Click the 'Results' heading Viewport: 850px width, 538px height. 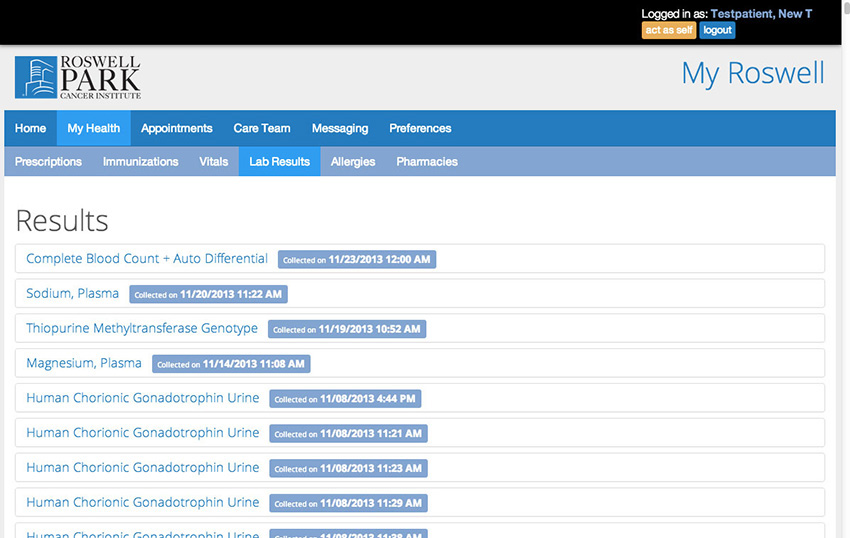tap(62, 221)
